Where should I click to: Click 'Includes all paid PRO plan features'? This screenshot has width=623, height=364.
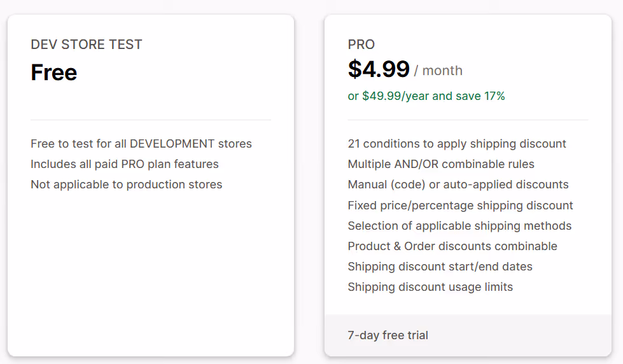pyautogui.click(x=124, y=164)
